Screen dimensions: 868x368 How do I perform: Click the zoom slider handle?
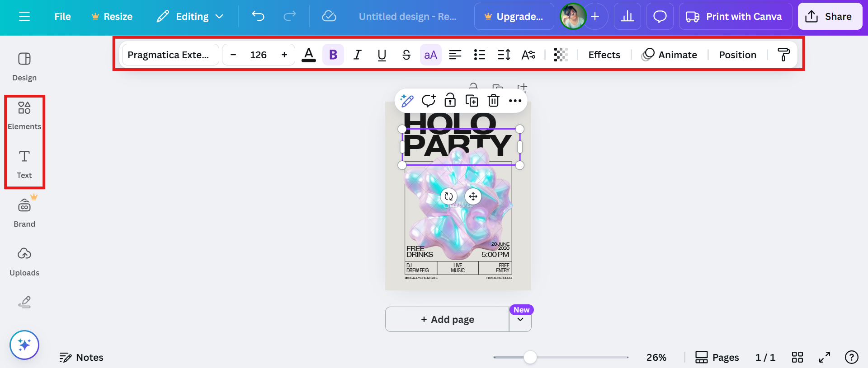[x=530, y=357]
